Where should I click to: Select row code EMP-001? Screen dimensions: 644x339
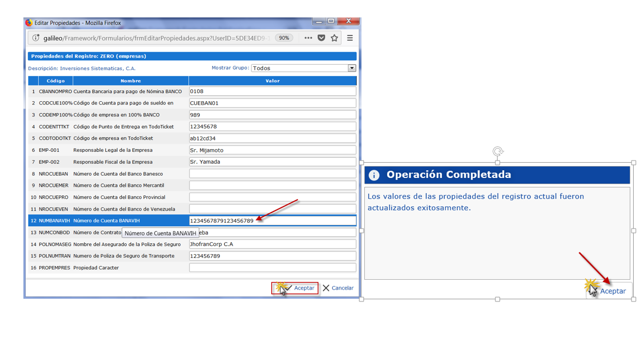pyautogui.click(x=49, y=150)
